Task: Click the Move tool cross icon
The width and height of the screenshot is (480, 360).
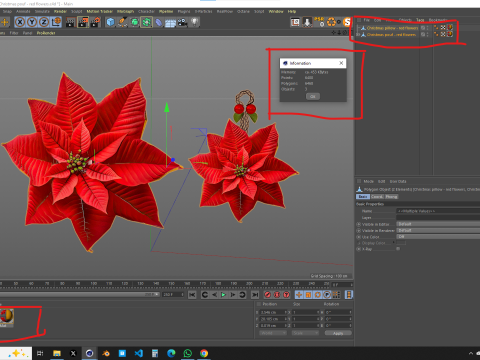Action: [5, 22]
